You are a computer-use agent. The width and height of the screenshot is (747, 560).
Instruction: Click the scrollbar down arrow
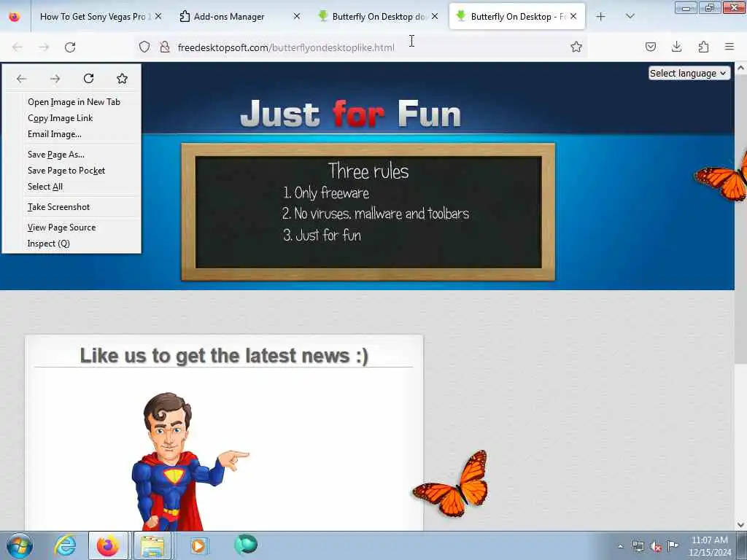click(x=741, y=525)
